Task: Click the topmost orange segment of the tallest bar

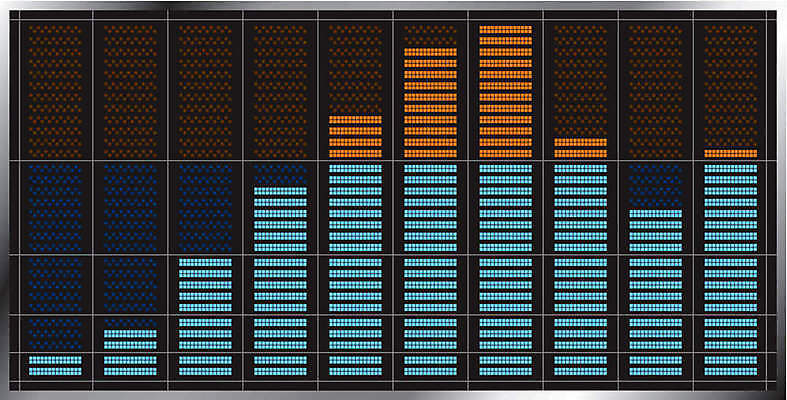Action: tap(505, 30)
